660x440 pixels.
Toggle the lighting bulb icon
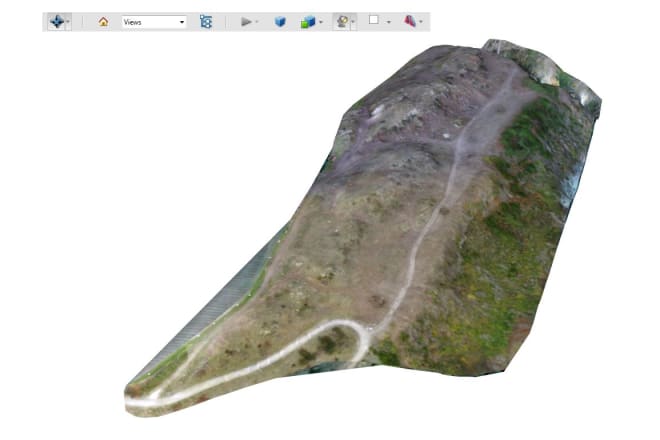(x=343, y=21)
